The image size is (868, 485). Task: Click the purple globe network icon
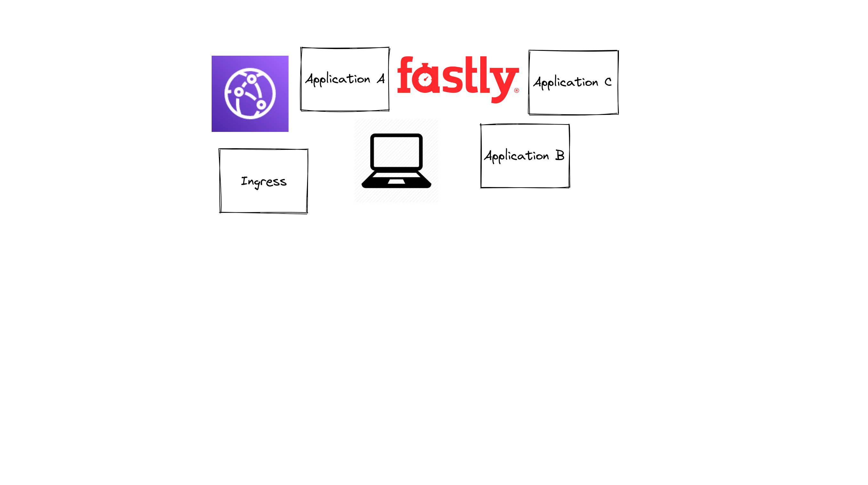click(250, 93)
